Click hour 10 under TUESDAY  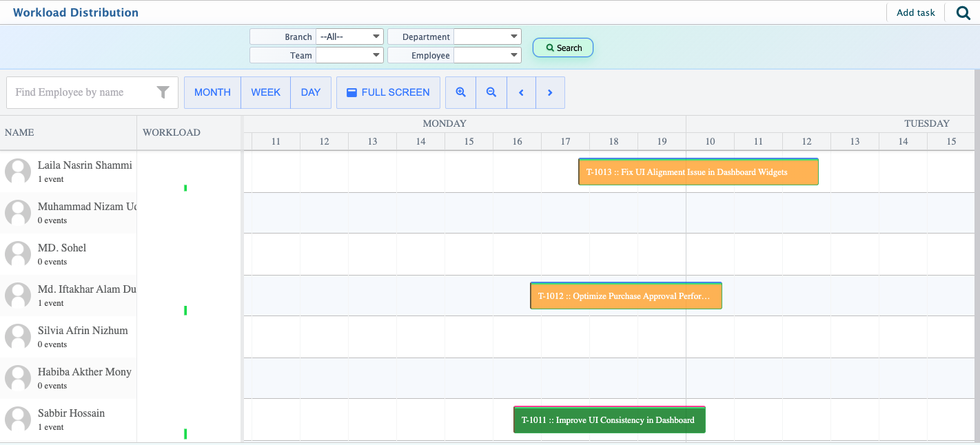point(710,141)
